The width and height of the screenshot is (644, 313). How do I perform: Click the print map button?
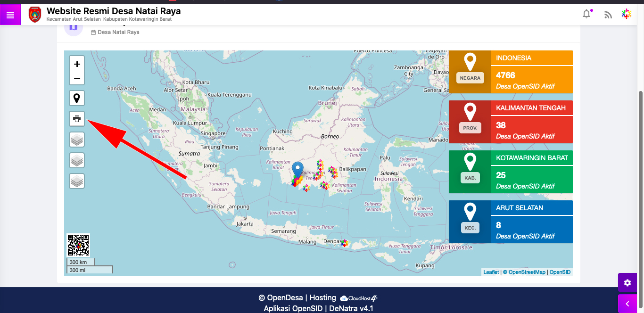point(77,119)
